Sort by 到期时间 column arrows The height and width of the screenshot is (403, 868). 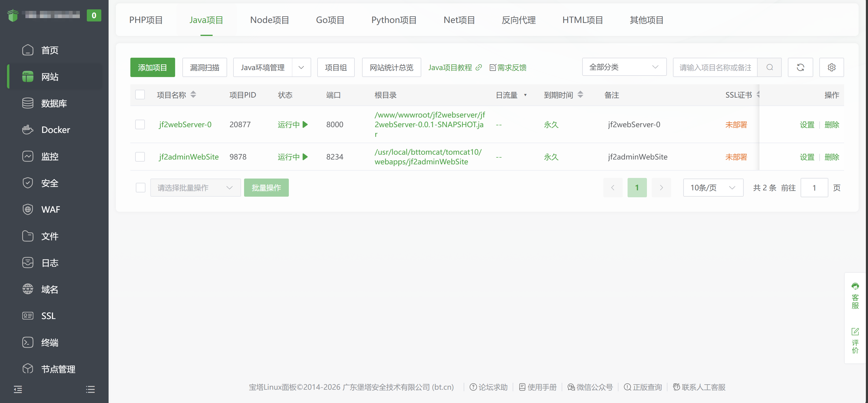580,95
